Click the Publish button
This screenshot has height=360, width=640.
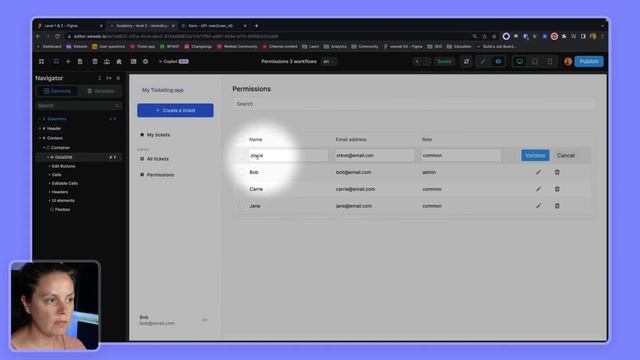coord(589,61)
